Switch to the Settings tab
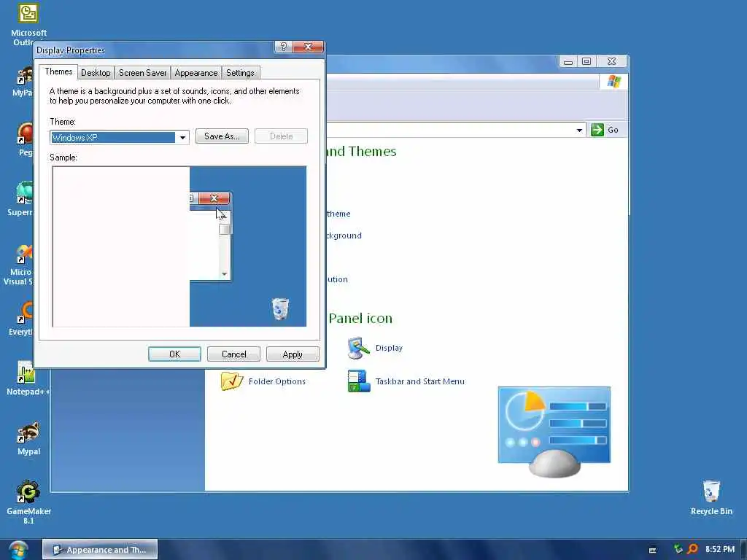Image resolution: width=747 pixels, height=560 pixels. coord(240,73)
